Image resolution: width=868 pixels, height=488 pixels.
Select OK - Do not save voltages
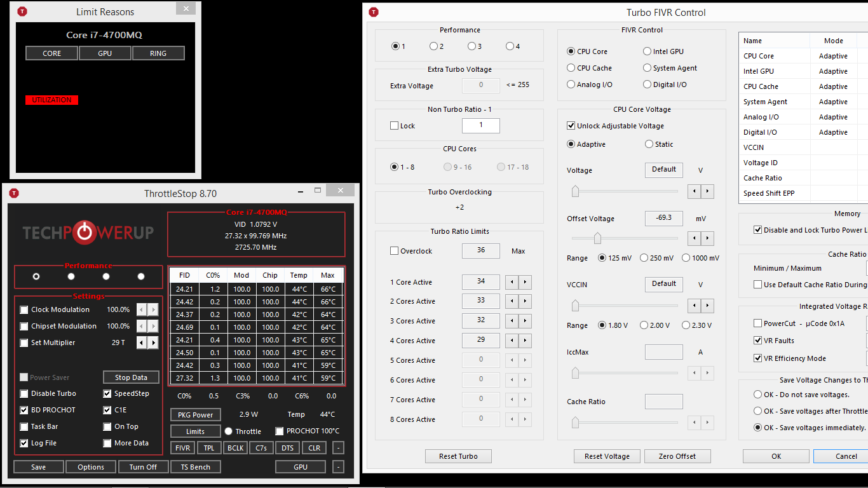[757, 395]
